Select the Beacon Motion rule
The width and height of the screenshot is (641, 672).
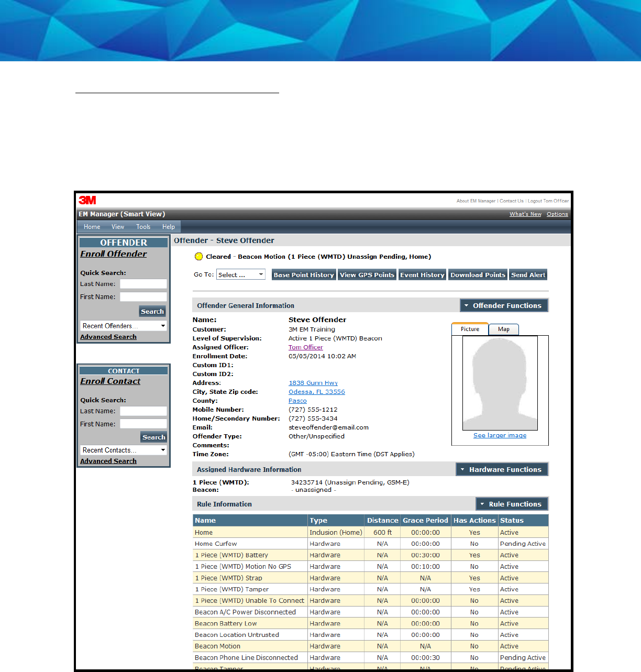[217, 646]
